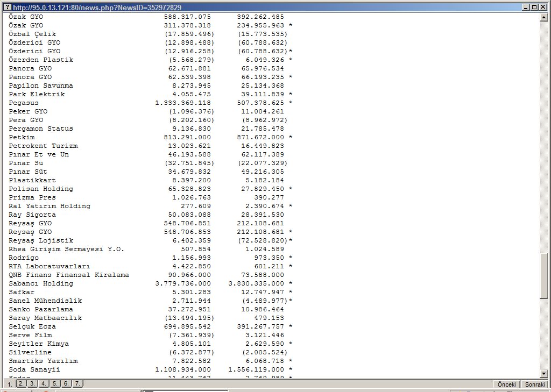This screenshot has width=551, height=392.
Task: Select Ral Yatırım Holding in the list
Action: click(50, 206)
